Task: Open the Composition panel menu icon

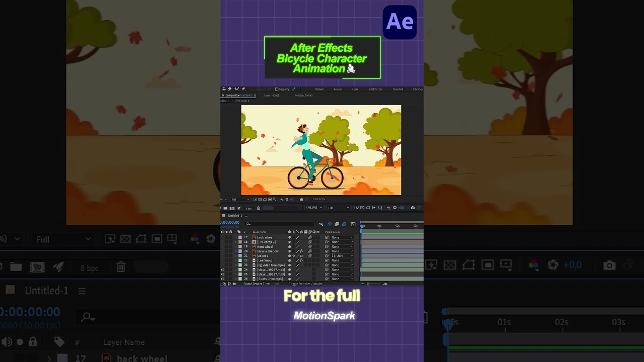Action: pyautogui.click(x=255, y=96)
